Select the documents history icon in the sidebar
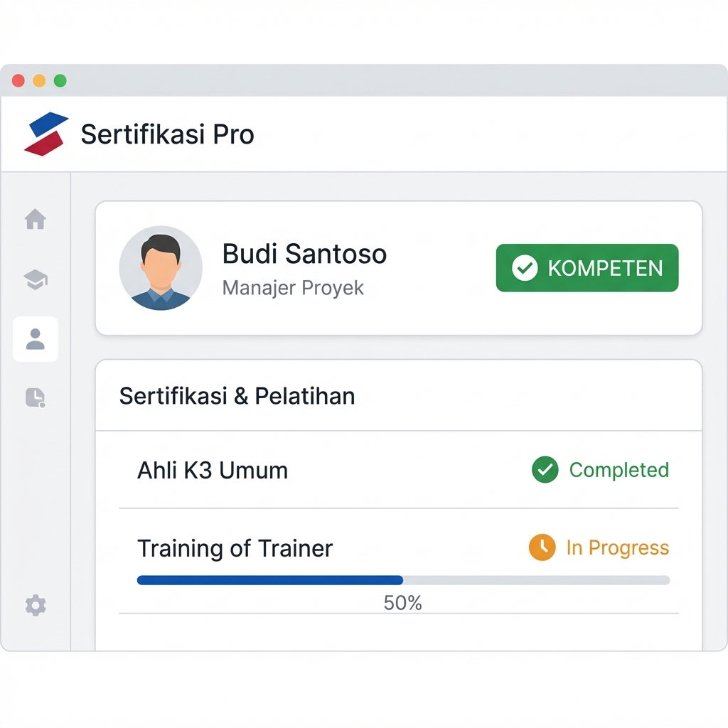This screenshot has width=728, height=728. point(36,398)
